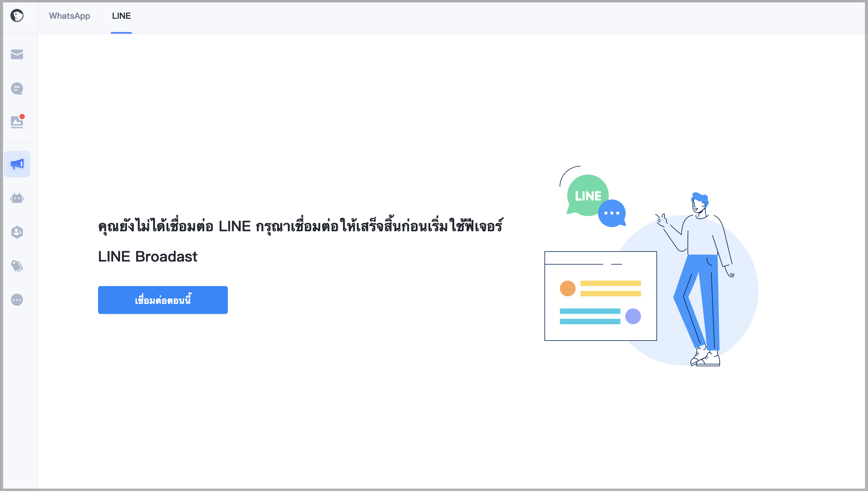The width and height of the screenshot is (868, 491).
Task: Click the green LINE speech bubble illustration
Action: (x=587, y=195)
